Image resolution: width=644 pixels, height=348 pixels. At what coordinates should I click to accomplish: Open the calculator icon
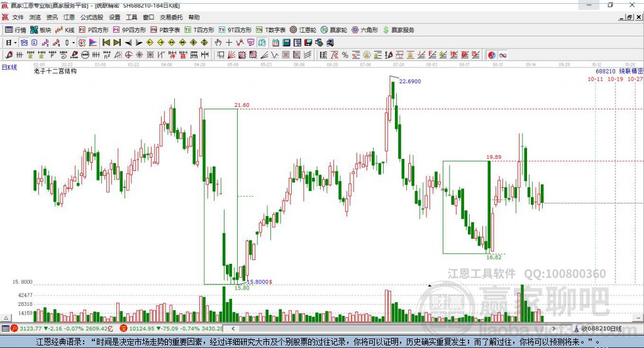pyautogui.click(x=286, y=43)
